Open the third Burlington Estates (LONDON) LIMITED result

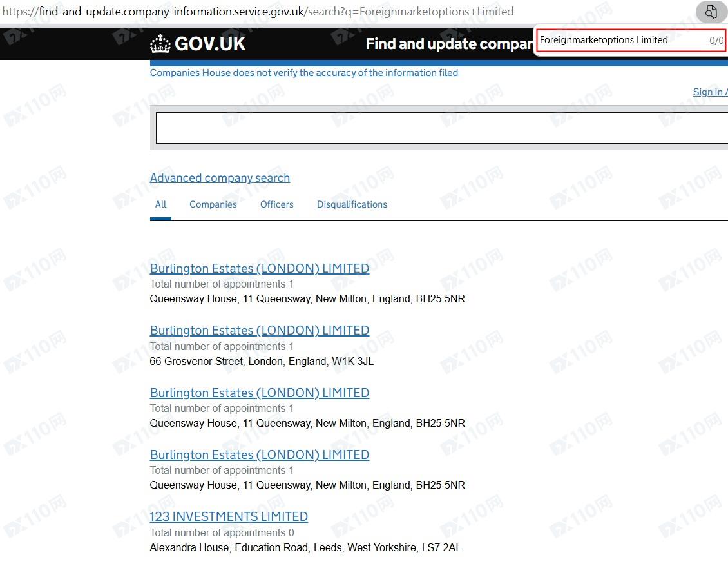coord(259,393)
